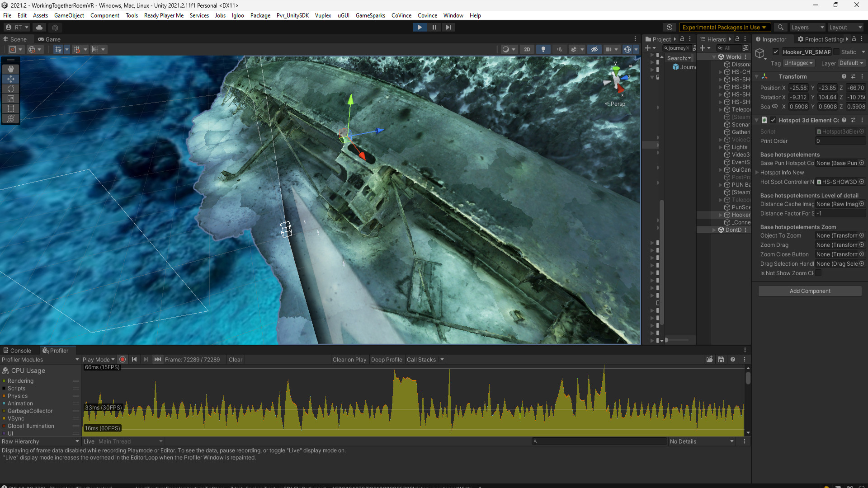Click the Physics color swatch in profiler

click(x=4, y=396)
